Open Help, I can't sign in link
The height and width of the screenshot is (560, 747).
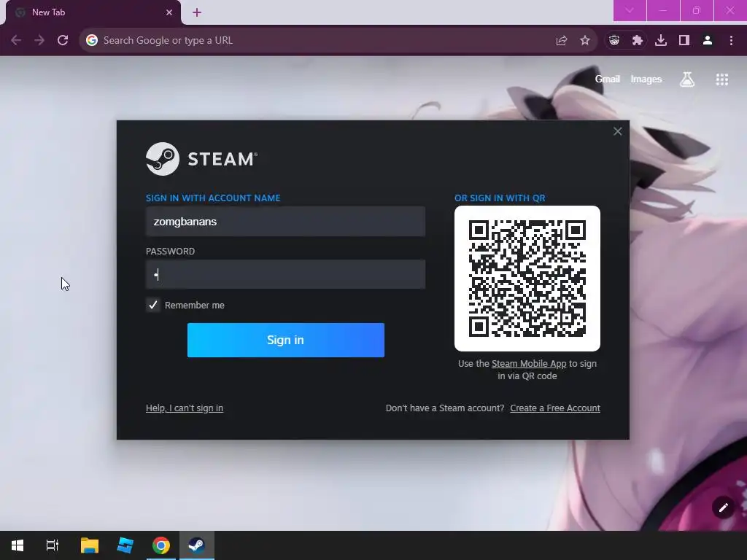click(185, 408)
